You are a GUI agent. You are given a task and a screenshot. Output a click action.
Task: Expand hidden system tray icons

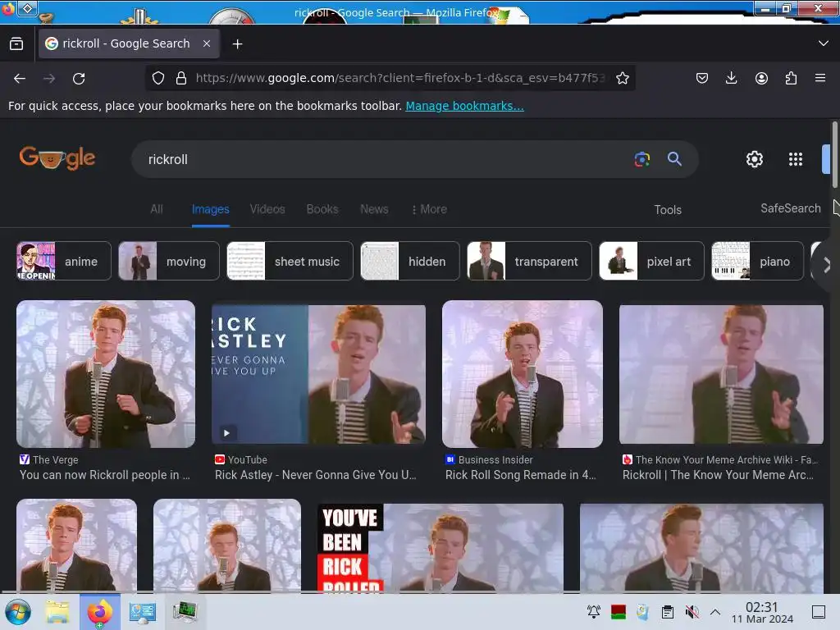tap(715, 611)
